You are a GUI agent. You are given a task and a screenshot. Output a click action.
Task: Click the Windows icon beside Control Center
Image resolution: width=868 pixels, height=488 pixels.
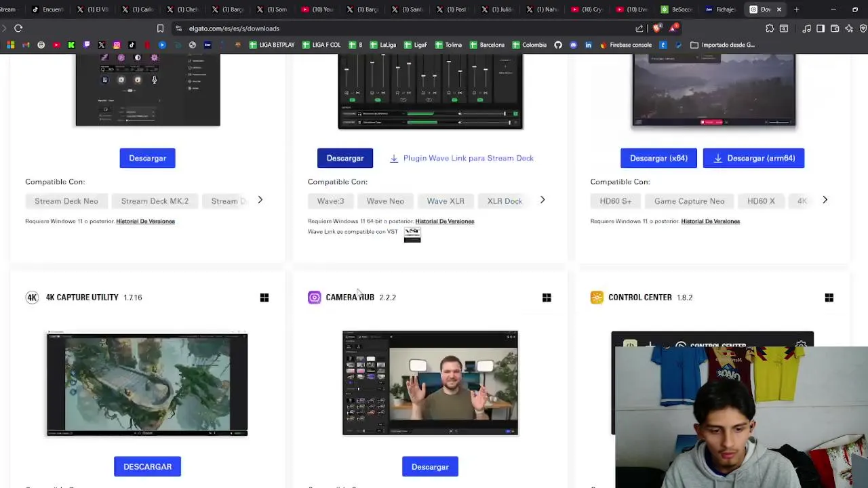point(829,298)
